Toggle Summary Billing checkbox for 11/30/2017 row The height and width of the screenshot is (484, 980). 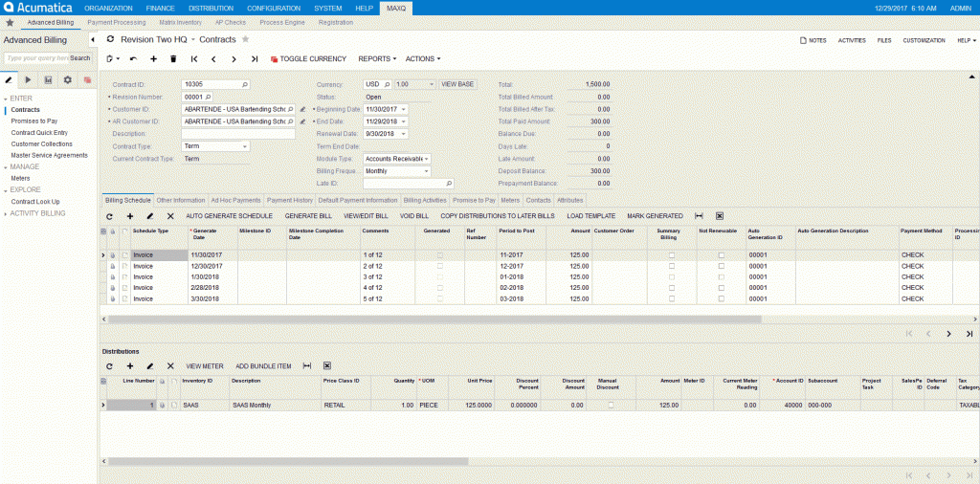point(671,255)
